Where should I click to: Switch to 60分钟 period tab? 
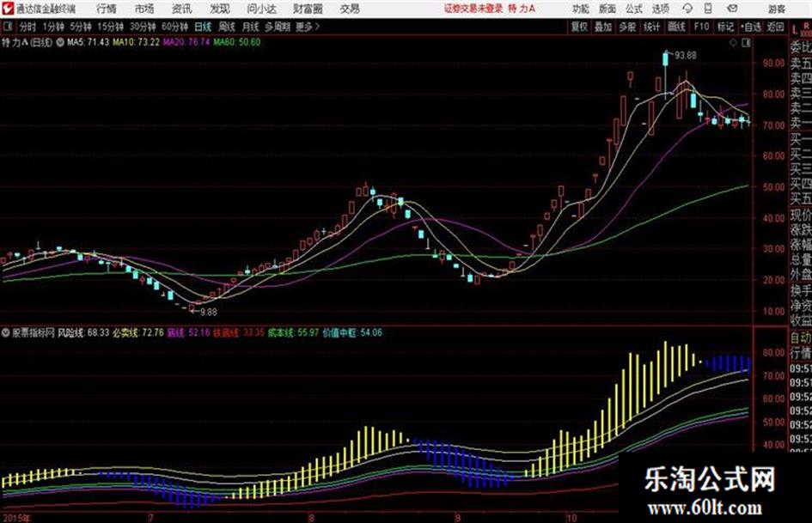tap(174, 27)
